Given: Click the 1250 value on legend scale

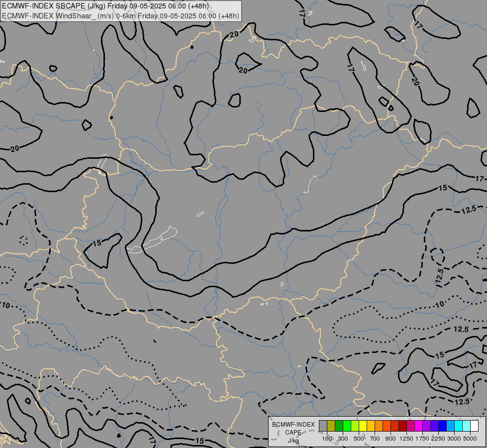Looking at the screenshot, I should click(x=406, y=439).
